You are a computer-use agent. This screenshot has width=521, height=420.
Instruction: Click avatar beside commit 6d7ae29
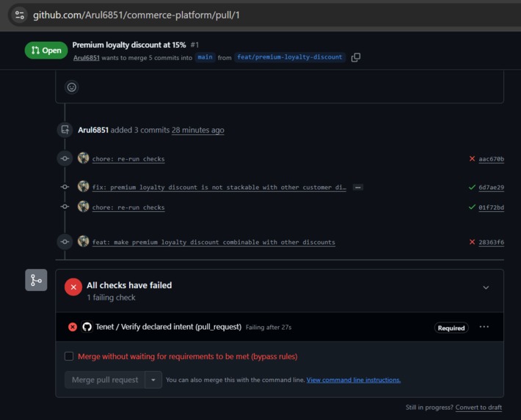(84, 186)
